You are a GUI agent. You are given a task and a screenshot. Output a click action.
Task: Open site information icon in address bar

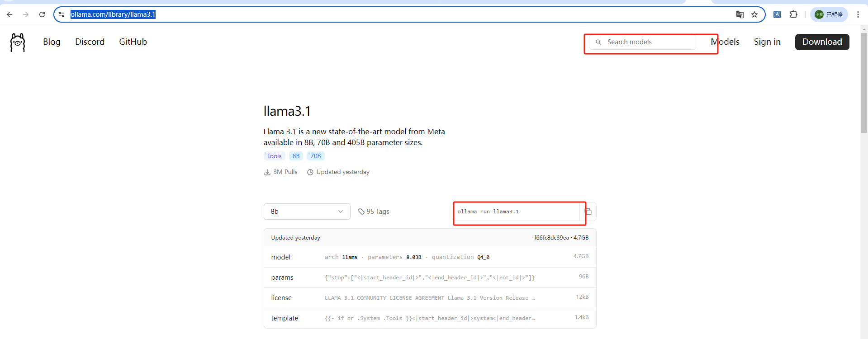pyautogui.click(x=62, y=14)
